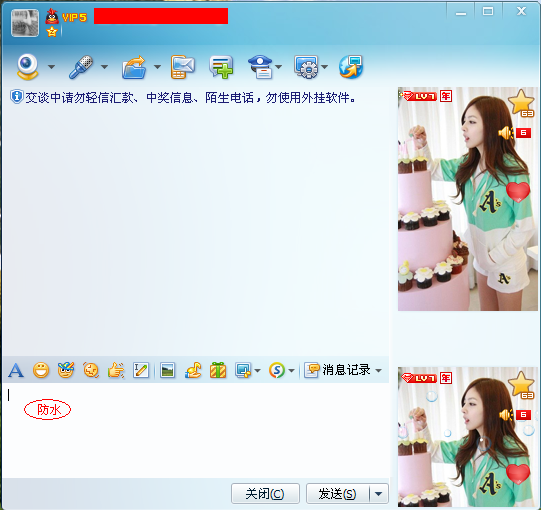Expand the 消息记录 dropdown arrow
The height and width of the screenshot is (510, 541).
[378, 371]
